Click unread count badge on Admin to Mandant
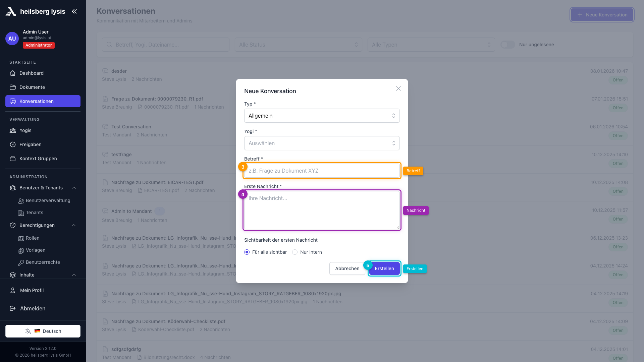This screenshot has width=644, height=362. (160, 211)
